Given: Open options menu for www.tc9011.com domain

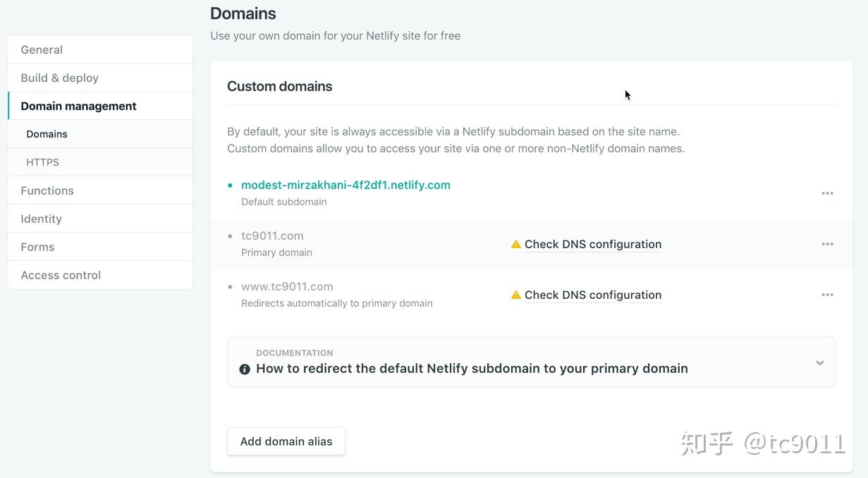Looking at the screenshot, I should pyautogui.click(x=828, y=294).
